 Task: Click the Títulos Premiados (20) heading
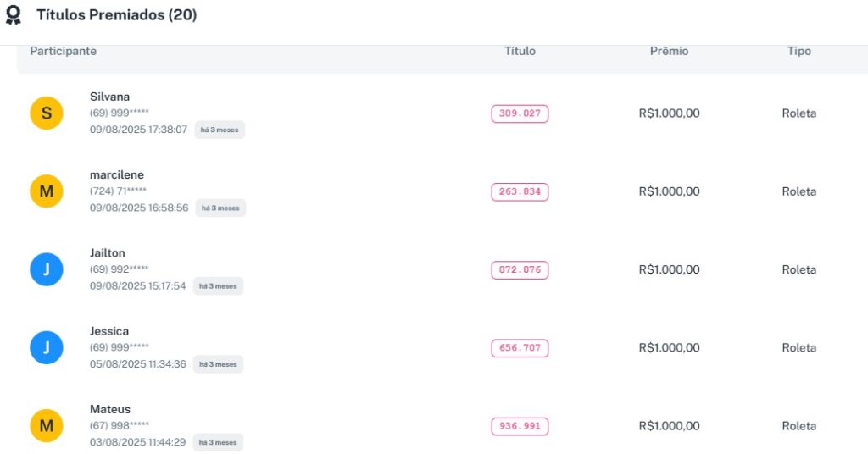[x=116, y=15]
